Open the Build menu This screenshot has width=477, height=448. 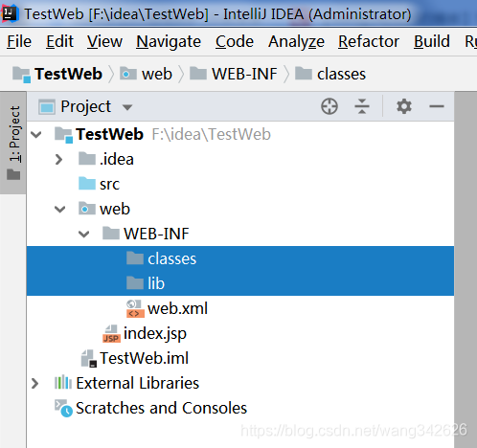[432, 41]
